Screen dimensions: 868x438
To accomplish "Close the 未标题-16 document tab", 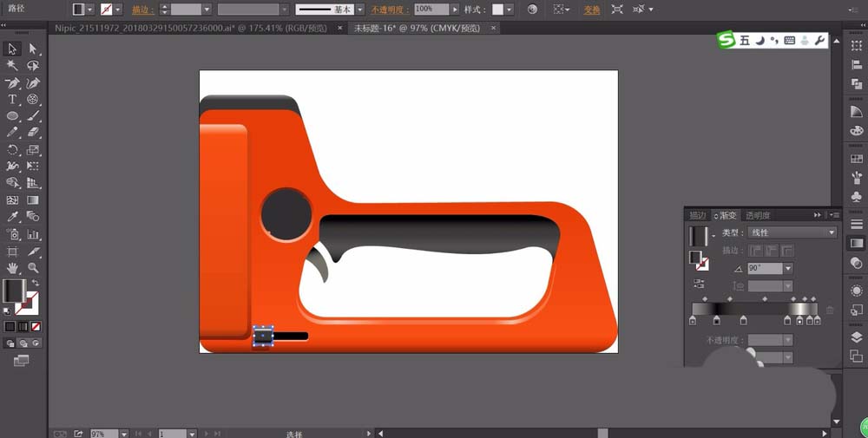I will (492, 28).
